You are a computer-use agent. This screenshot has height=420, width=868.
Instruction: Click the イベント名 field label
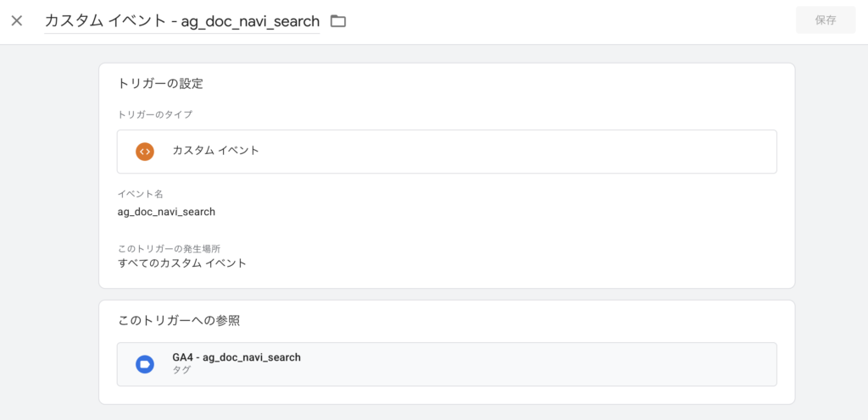click(x=140, y=194)
